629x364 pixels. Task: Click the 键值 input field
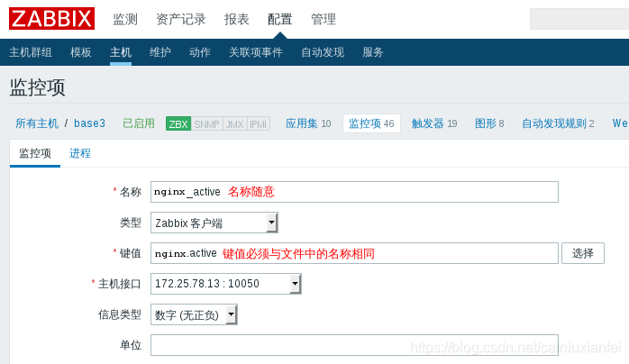354,253
